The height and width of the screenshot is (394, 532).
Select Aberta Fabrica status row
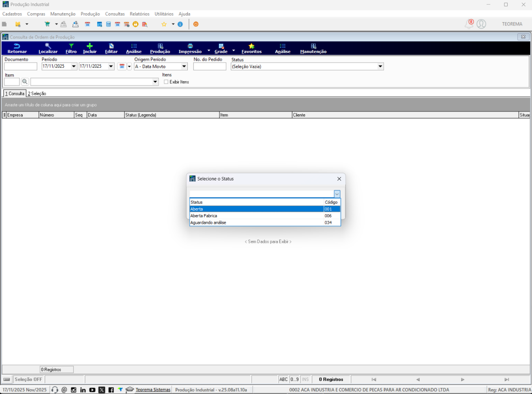coord(265,216)
